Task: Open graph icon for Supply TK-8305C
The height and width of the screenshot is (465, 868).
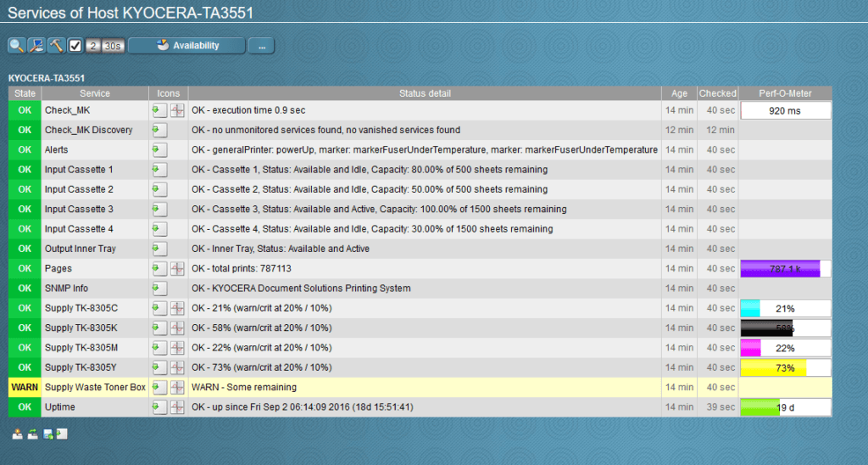Action: point(177,308)
